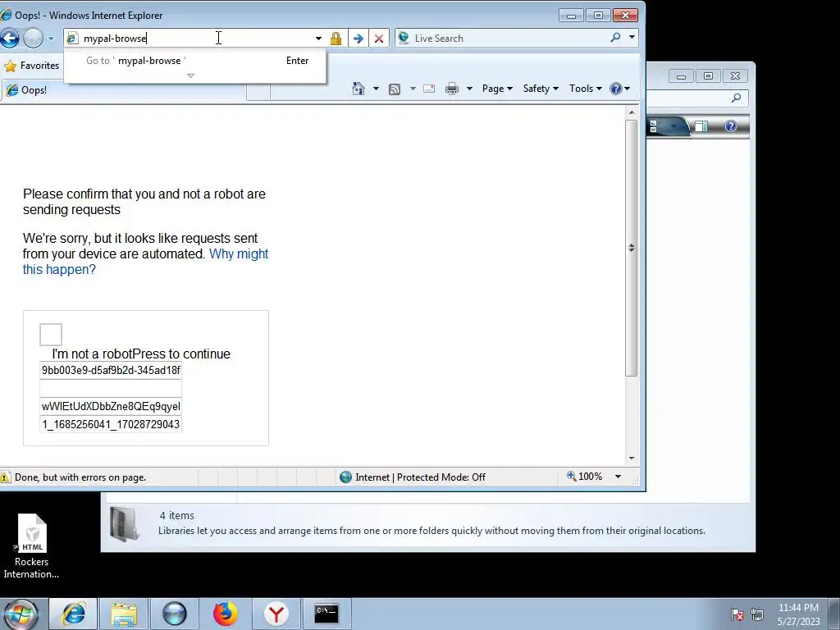Open the security lock icon report
Screen dimensions: 840x630
pos(336,39)
